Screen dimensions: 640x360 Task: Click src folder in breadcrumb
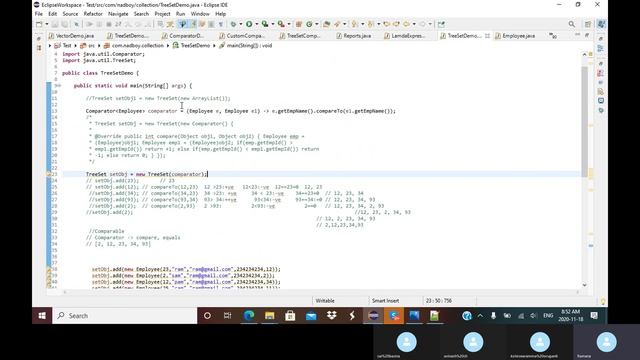pyautogui.click(x=88, y=46)
